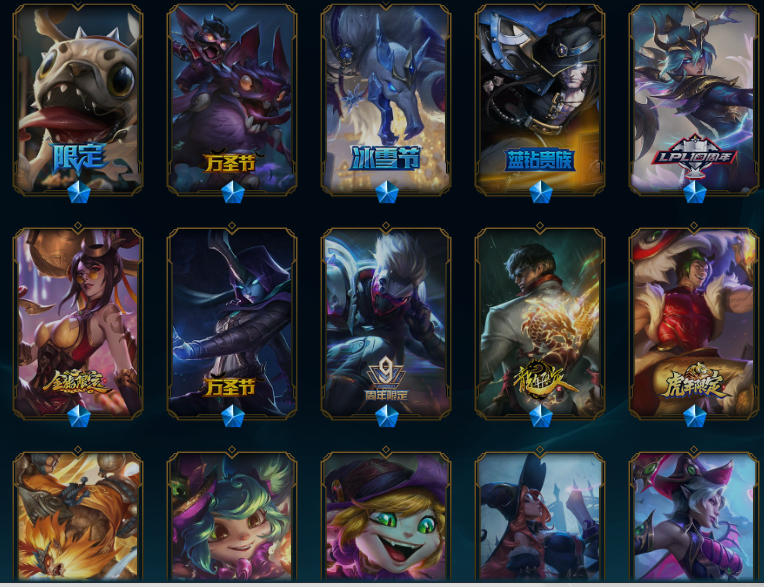Click the blue gem under the 9周年限定 card
764x587 pixels.
click(387, 417)
